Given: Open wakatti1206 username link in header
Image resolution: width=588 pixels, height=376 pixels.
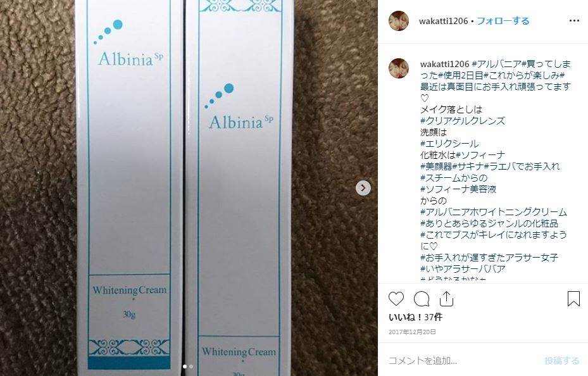Looking at the screenshot, I should (x=443, y=21).
